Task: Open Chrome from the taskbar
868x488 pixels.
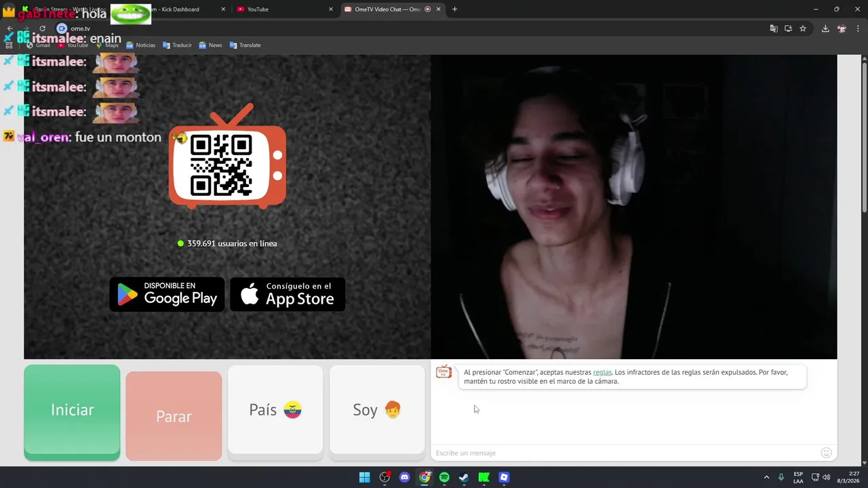Action: (x=425, y=477)
